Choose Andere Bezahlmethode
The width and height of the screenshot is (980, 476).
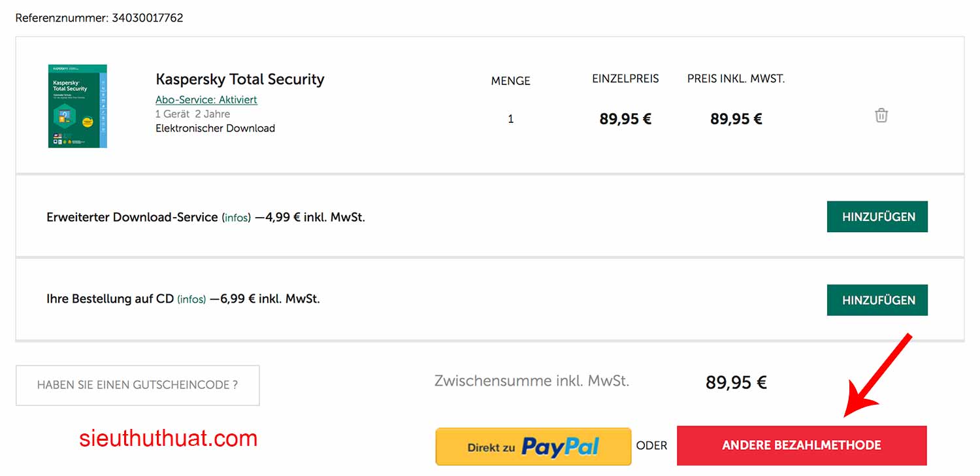801,446
